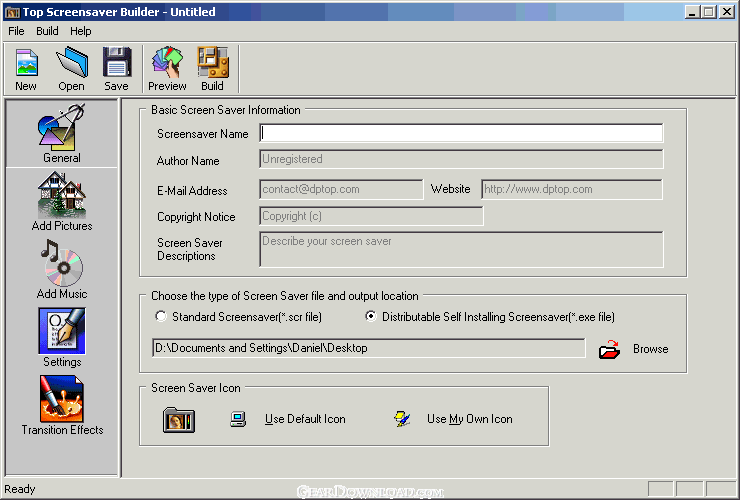Image resolution: width=740 pixels, height=500 pixels.
Task: Open the Transition Effects section
Action: 62,406
